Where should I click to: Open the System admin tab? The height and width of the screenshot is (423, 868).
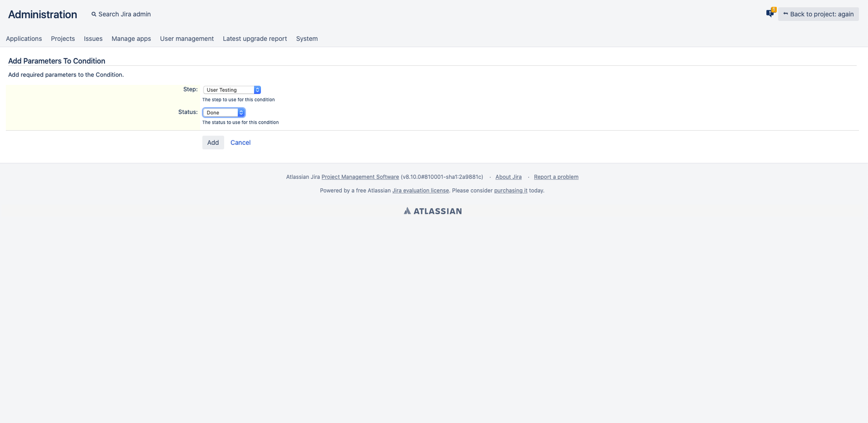coord(307,39)
